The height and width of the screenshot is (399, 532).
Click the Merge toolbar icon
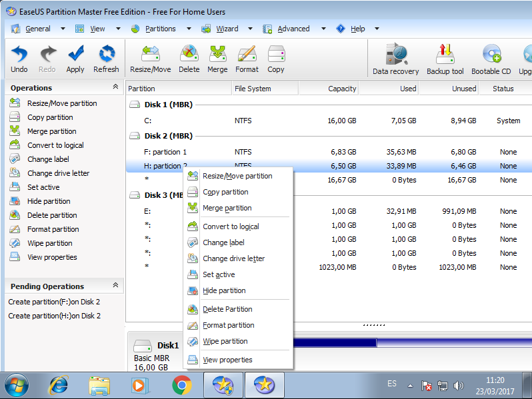coord(217,59)
